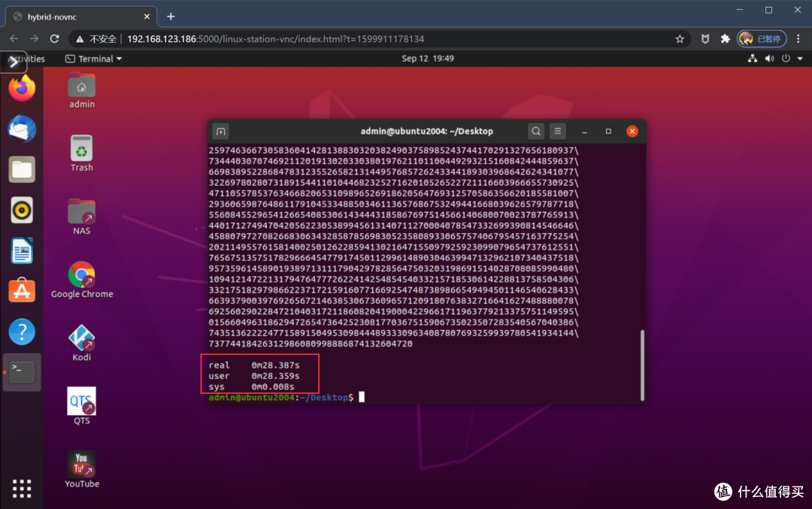
Task: Open the QTS desktop shortcut
Action: point(82,407)
